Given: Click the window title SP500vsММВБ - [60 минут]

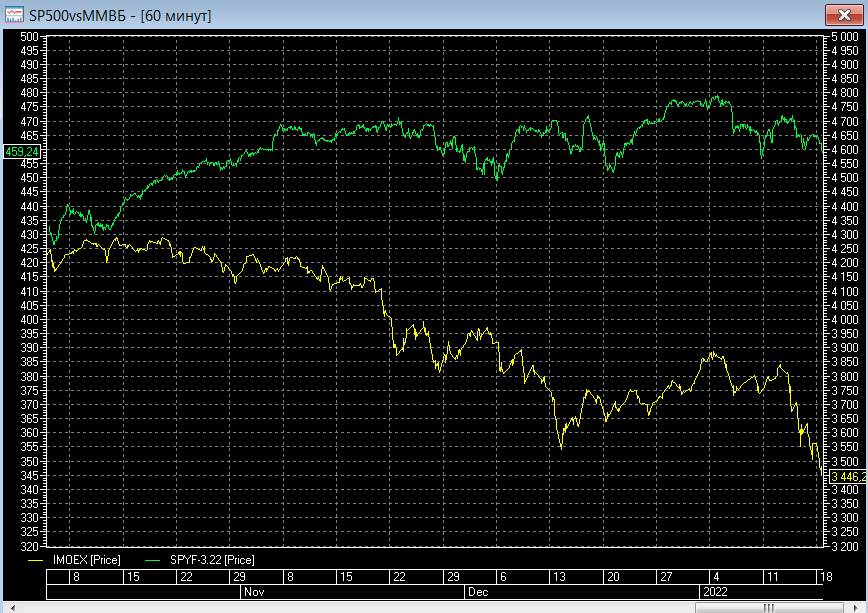Looking at the screenshot, I should (120, 16).
